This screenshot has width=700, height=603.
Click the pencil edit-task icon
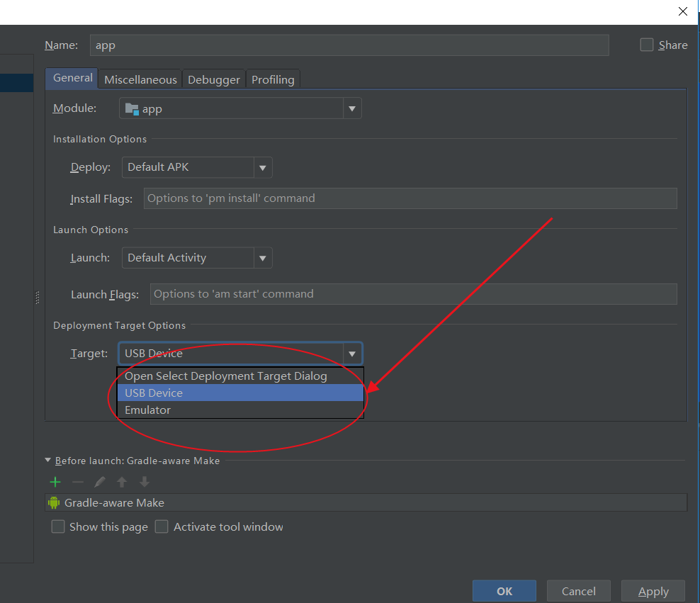point(100,482)
